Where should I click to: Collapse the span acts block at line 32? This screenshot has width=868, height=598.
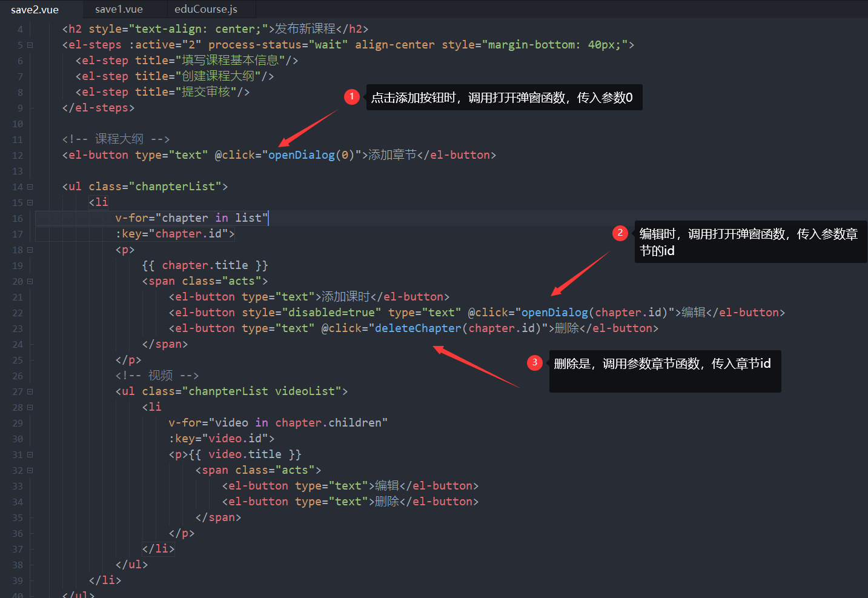30,470
